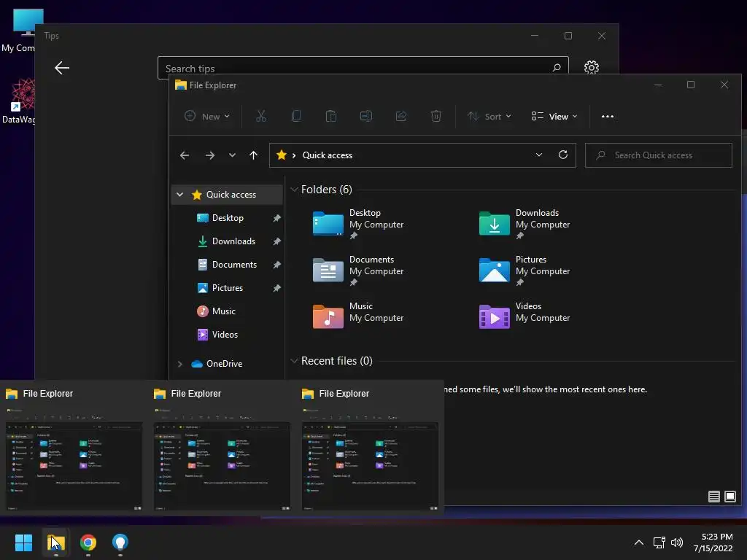Open the See more ellipsis menu
Viewport: 747px width, 560px height.
click(x=608, y=116)
